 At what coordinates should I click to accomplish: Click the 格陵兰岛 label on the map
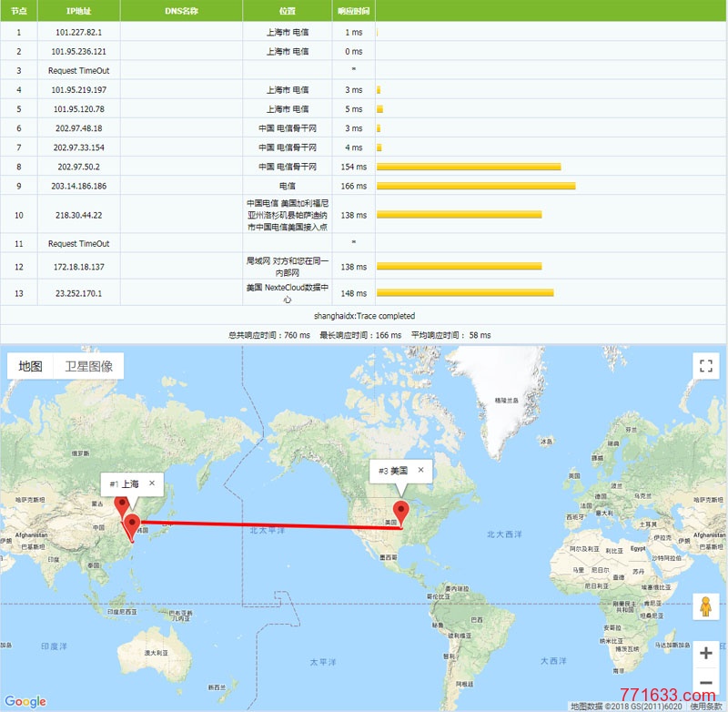click(507, 400)
